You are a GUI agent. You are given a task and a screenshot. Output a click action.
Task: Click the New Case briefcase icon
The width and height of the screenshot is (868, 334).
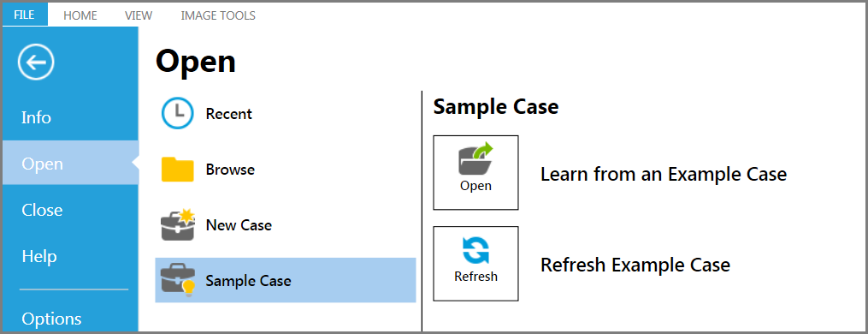click(178, 224)
